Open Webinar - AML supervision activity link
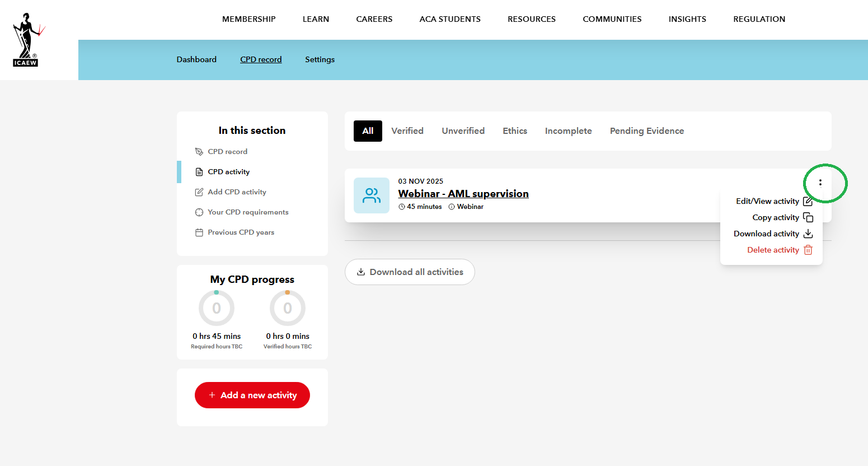Screen dimensions: 868x466 pyautogui.click(x=463, y=194)
